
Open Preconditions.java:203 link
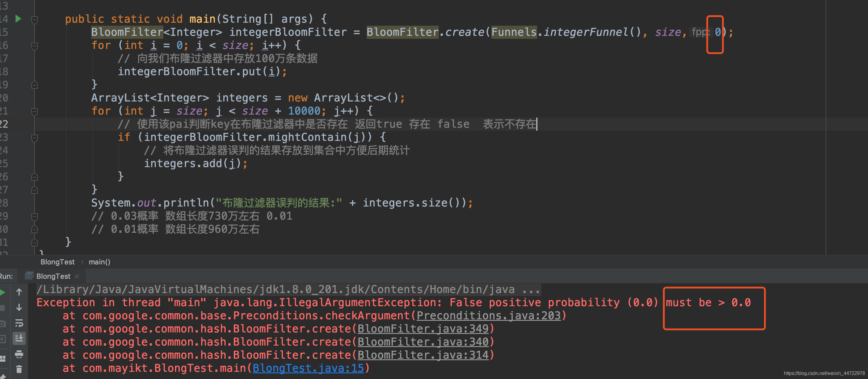click(x=488, y=315)
